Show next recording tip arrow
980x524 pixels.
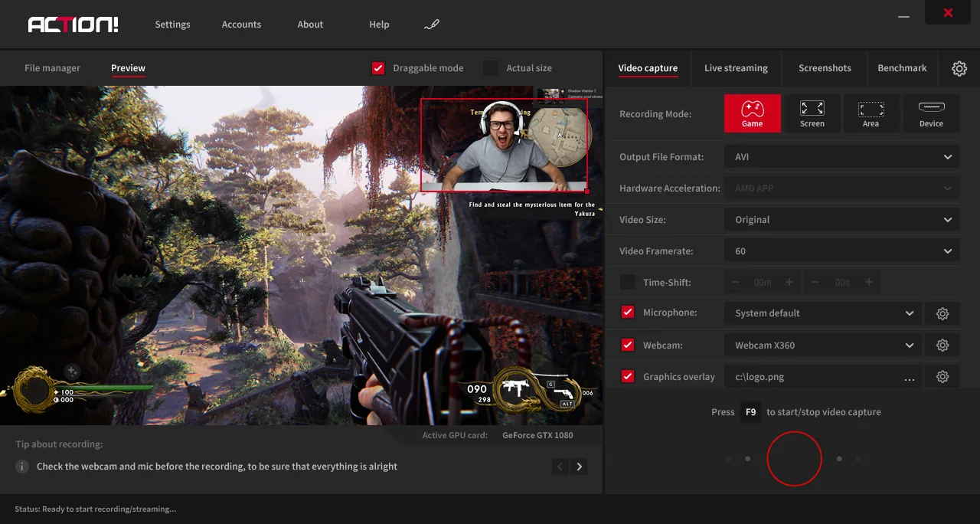click(580, 467)
